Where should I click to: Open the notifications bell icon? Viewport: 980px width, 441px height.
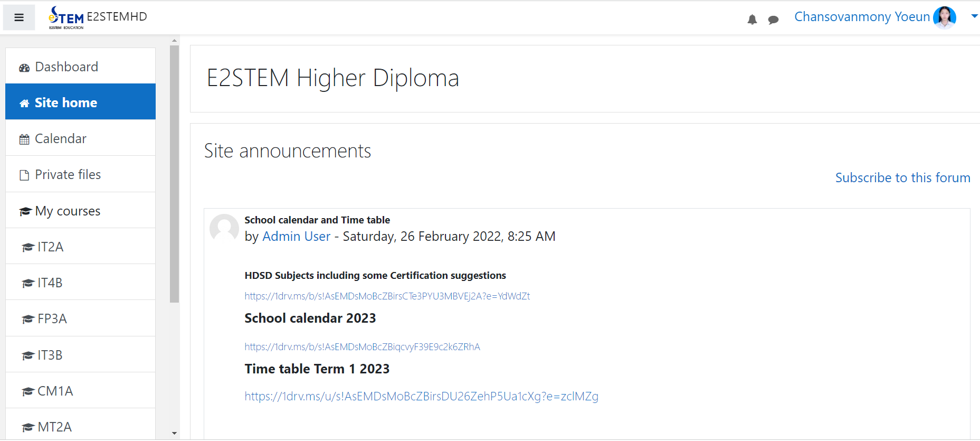click(x=752, y=20)
